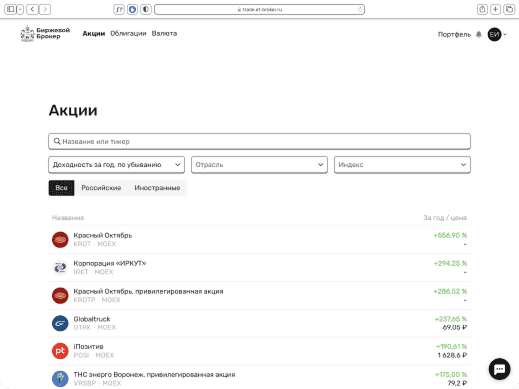Click the Биржевой Брокер logo
519x389 pixels.
[x=45, y=33]
